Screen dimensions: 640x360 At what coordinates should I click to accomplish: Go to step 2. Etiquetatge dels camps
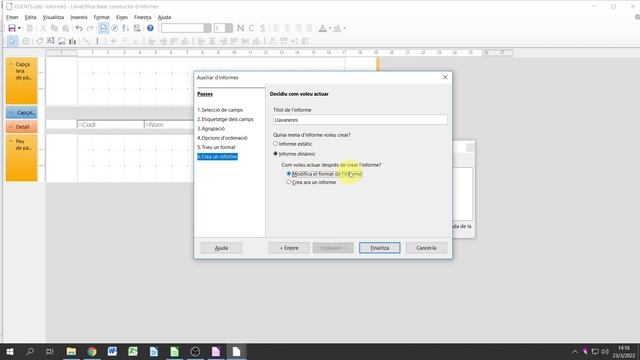point(225,119)
